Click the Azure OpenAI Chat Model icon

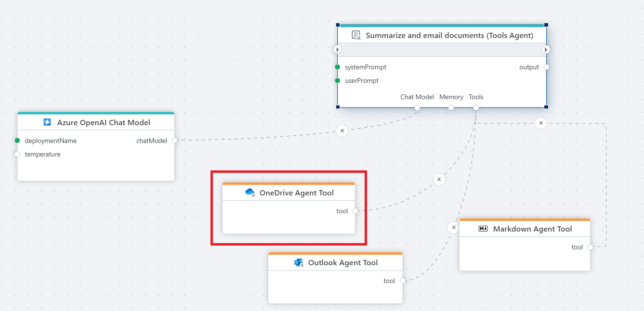click(x=47, y=122)
